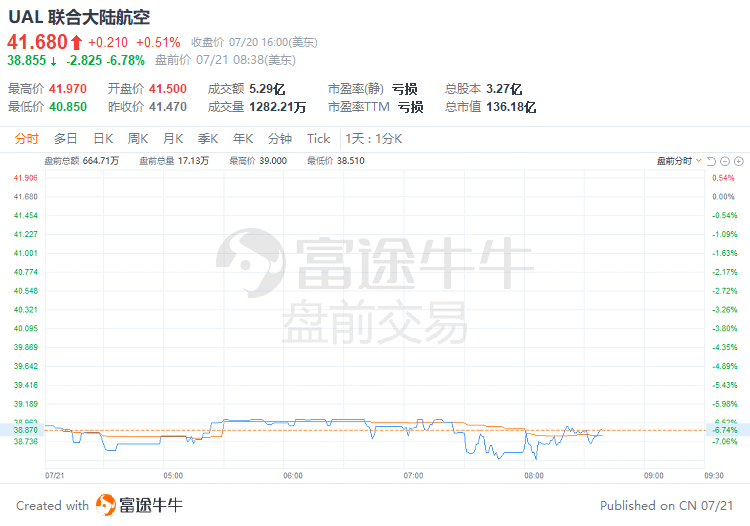Click the 盘前总额 value 664.71万
The height and width of the screenshot is (526, 750).
(101, 161)
